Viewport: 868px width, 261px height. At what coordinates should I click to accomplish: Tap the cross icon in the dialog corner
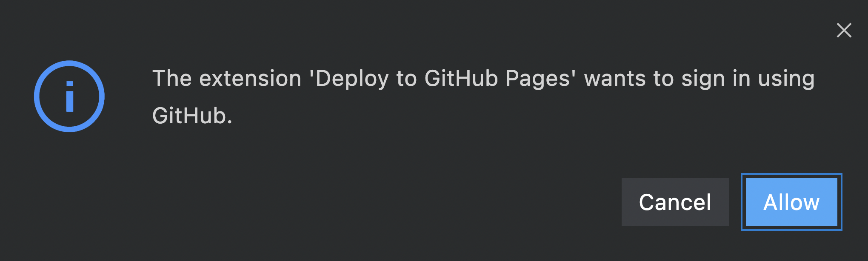pos(844,30)
